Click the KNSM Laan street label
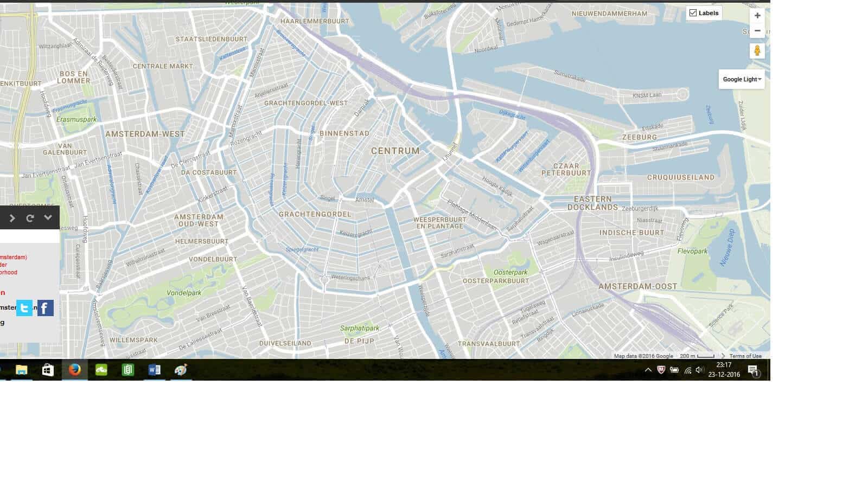This screenshot has width=868, height=488. click(x=647, y=95)
